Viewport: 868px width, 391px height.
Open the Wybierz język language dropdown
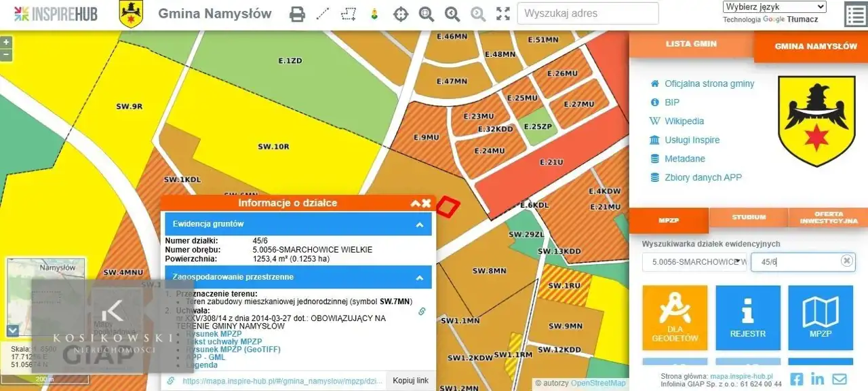point(774,7)
